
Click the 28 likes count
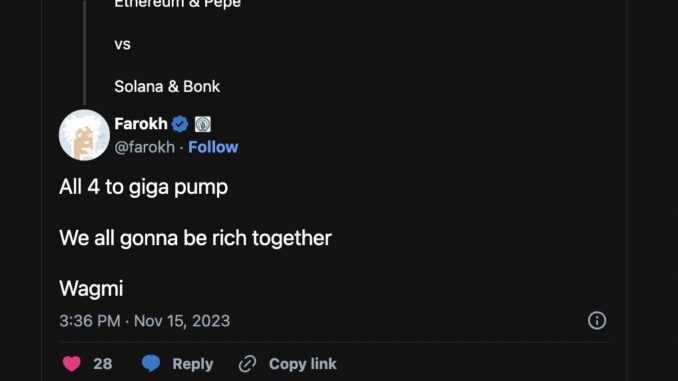pyautogui.click(x=103, y=364)
